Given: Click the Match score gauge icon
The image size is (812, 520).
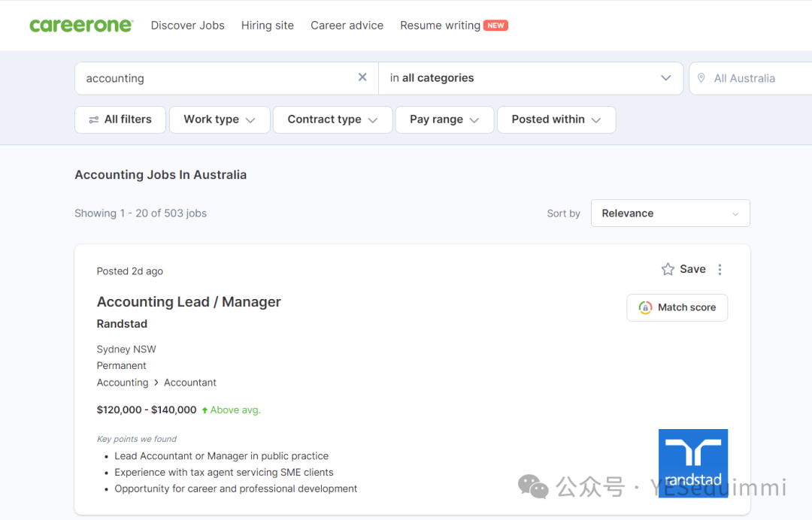Looking at the screenshot, I should pos(645,307).
